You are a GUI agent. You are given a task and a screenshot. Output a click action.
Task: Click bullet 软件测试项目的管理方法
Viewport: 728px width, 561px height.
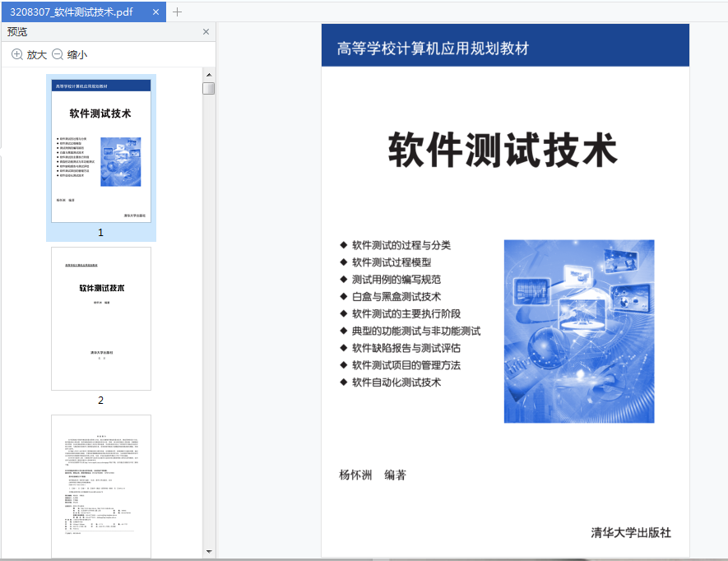[406, 365]
